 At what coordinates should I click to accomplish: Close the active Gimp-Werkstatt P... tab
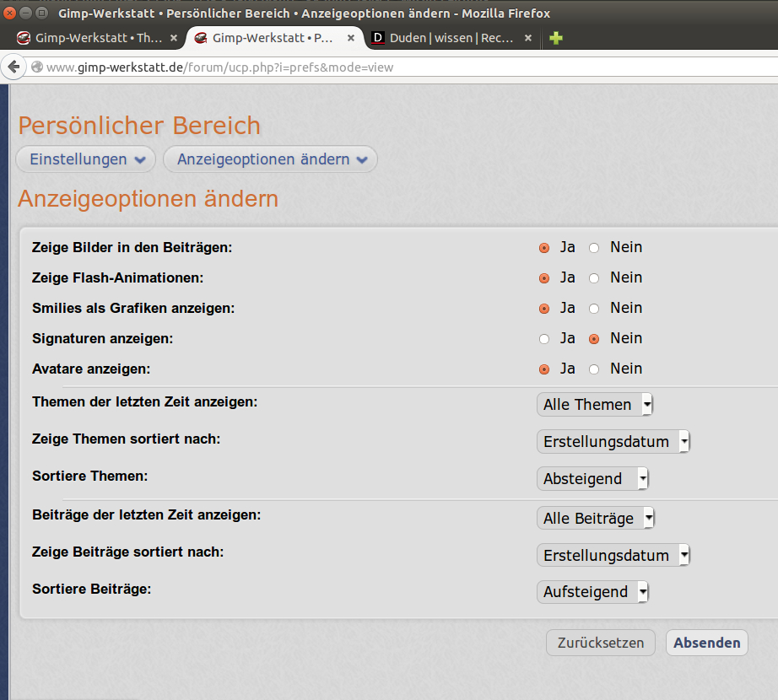pyautogui.click(x=351, y=38)
